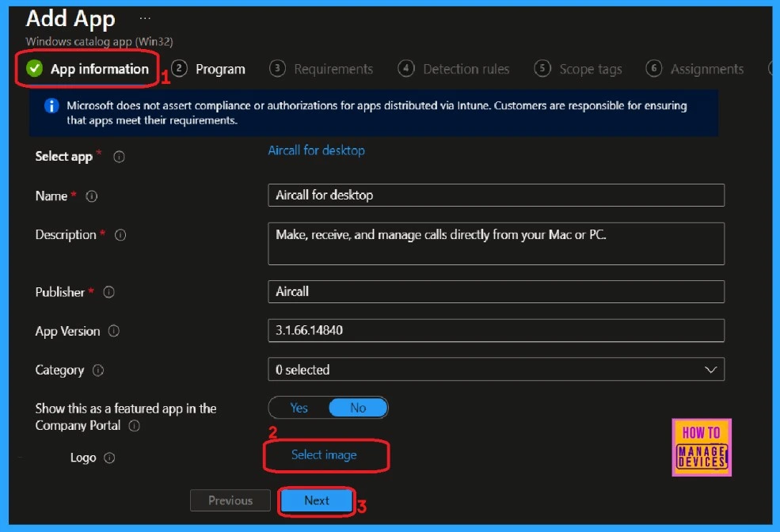This screenshot has height=532, width=780.
Task: Click info icon next to Select app
Action: tap(119, 157)
